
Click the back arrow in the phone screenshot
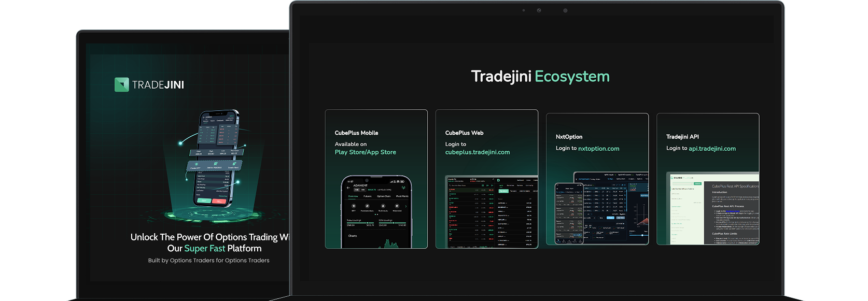(x=348, y=188)
